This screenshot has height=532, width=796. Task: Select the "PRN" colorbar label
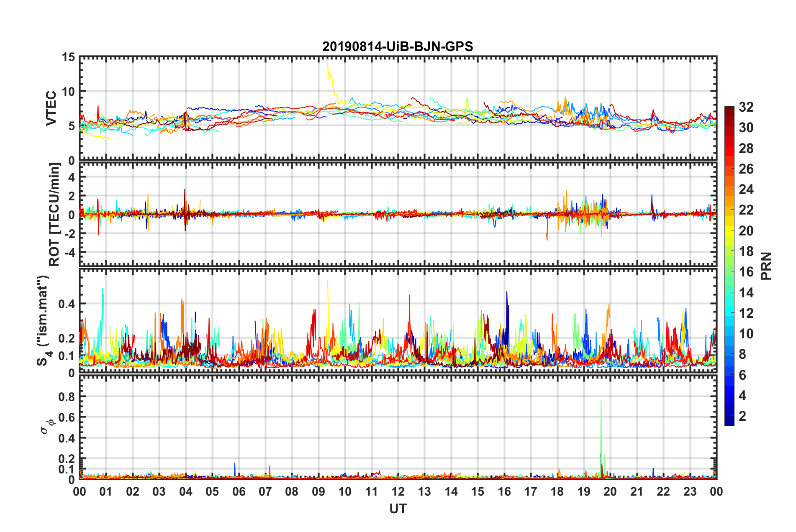pyautogui.click(x=766, y=266)
